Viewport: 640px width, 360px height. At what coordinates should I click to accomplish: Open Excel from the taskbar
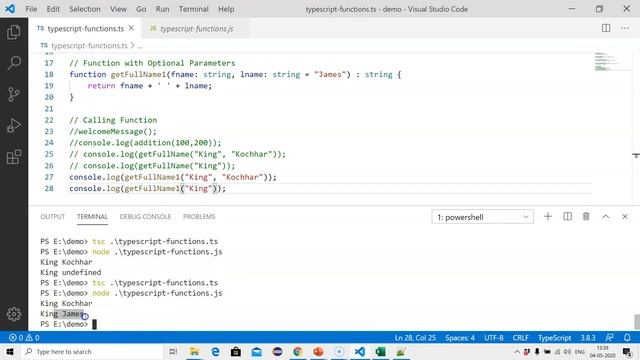(x=380, y=351)
